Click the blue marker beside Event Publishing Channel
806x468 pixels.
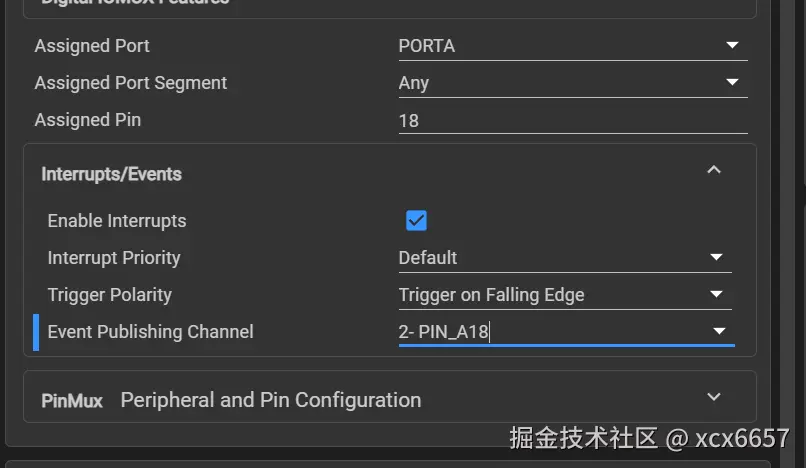(36, 332)
